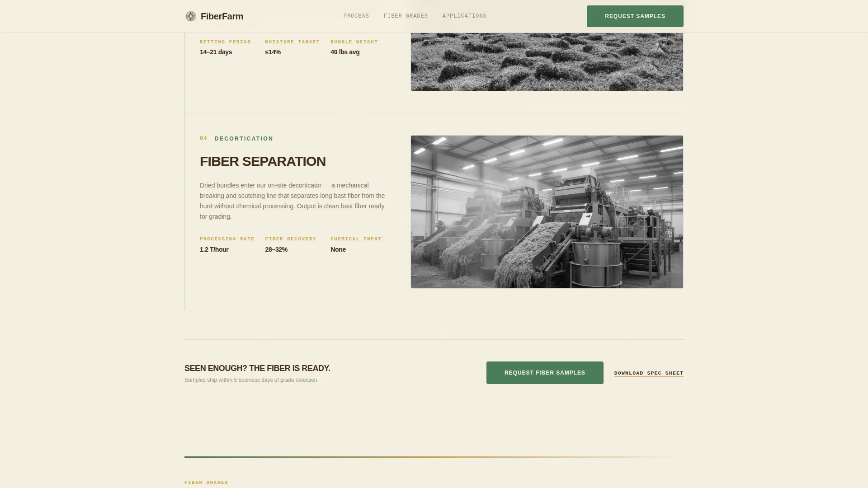Select the 40 lbs avg bundle weight

(345, 52)
